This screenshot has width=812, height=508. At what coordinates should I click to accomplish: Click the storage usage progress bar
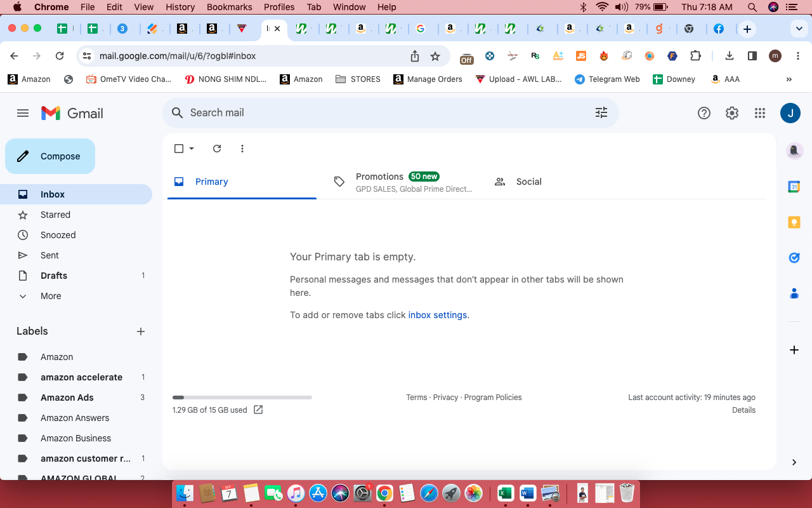(242, 398)
